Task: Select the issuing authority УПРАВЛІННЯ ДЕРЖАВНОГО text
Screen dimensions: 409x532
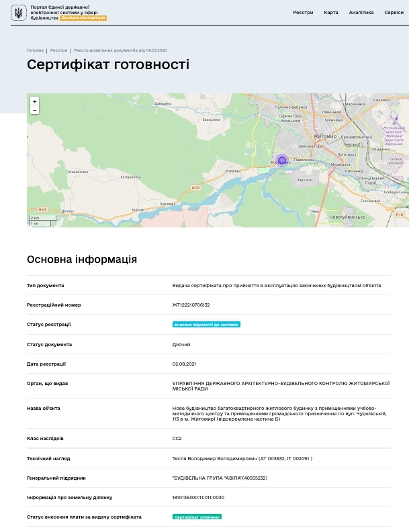Action: click(x=281, y=386)
